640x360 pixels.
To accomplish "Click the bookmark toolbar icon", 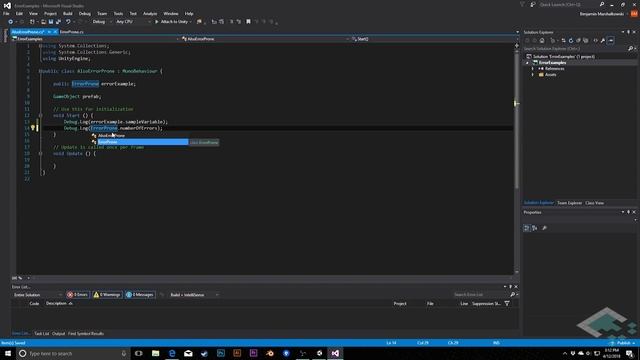I will 248,22.
